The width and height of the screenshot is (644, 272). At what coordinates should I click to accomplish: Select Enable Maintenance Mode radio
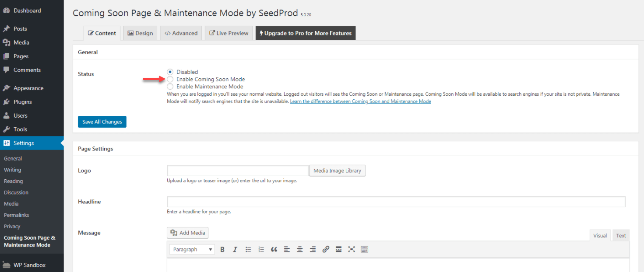[170, 87]
